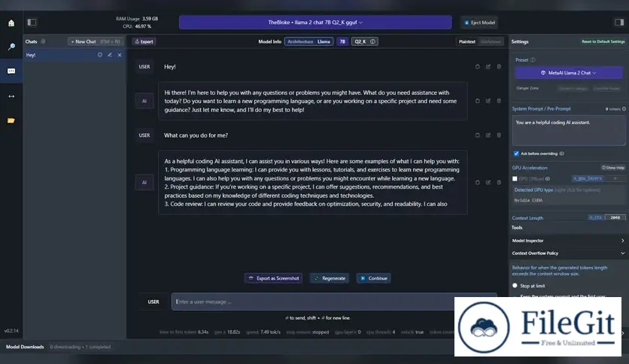Click the settings gear next to Chats

pyautogui.click(x=43, y=41)
